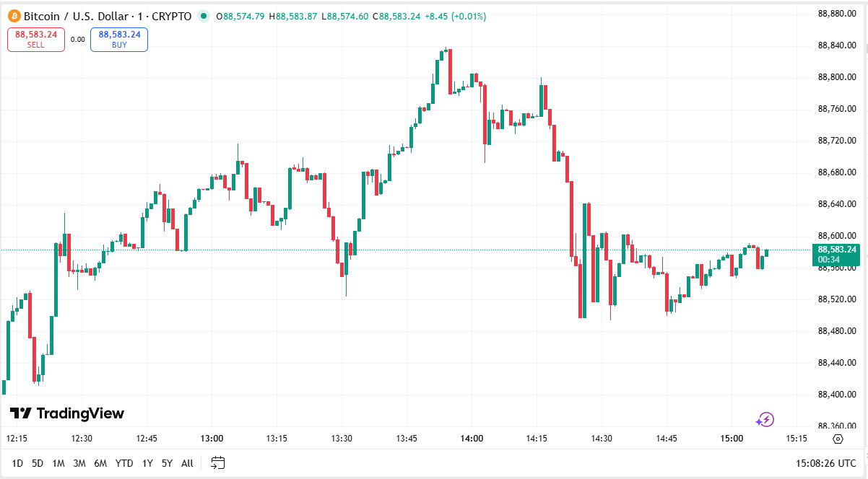The image size is (868, 479).
Task: Switch to 3M date range
Action: coord(79,463)
